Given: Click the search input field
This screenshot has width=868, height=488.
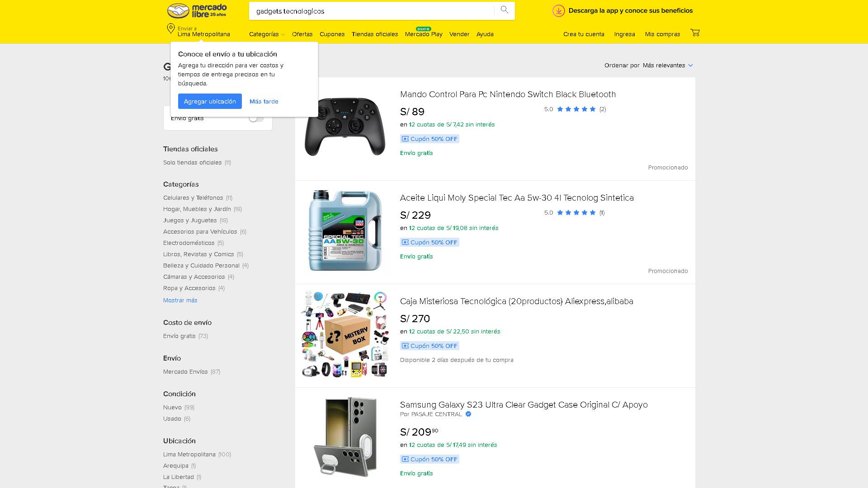Looking at the screenshot, I should click(372, 11).
